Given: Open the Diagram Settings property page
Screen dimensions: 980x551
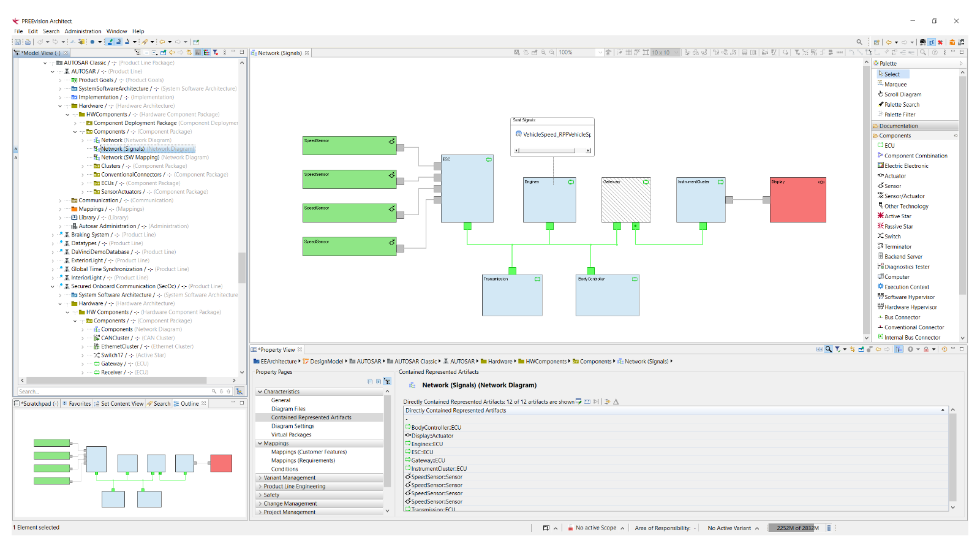Looking at the screenshot, I should point(293,426).
